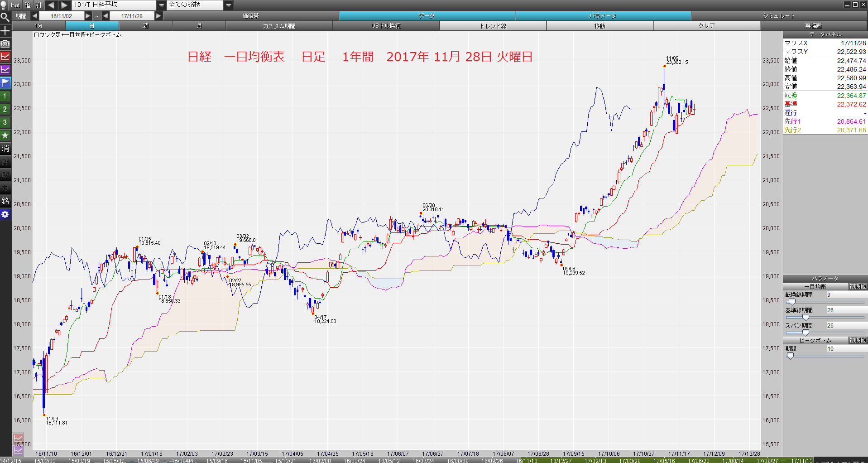Select the 日 daily timeframe
Viewport: 868px width, 463px height.
(92, 26)
